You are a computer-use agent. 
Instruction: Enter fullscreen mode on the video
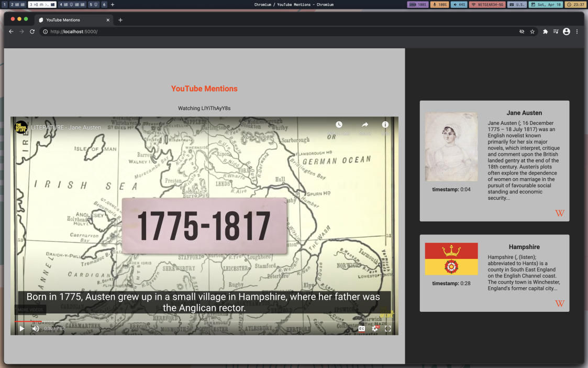(388, 329)
